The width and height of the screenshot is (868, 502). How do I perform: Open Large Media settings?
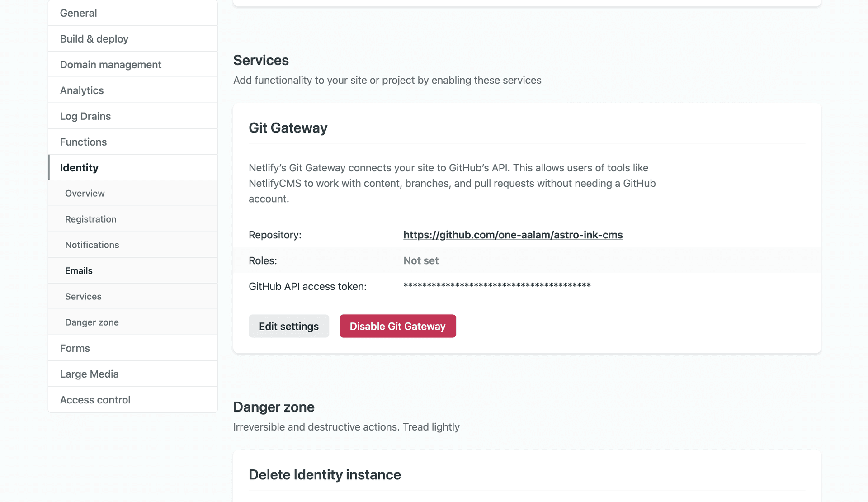[132, 374]
